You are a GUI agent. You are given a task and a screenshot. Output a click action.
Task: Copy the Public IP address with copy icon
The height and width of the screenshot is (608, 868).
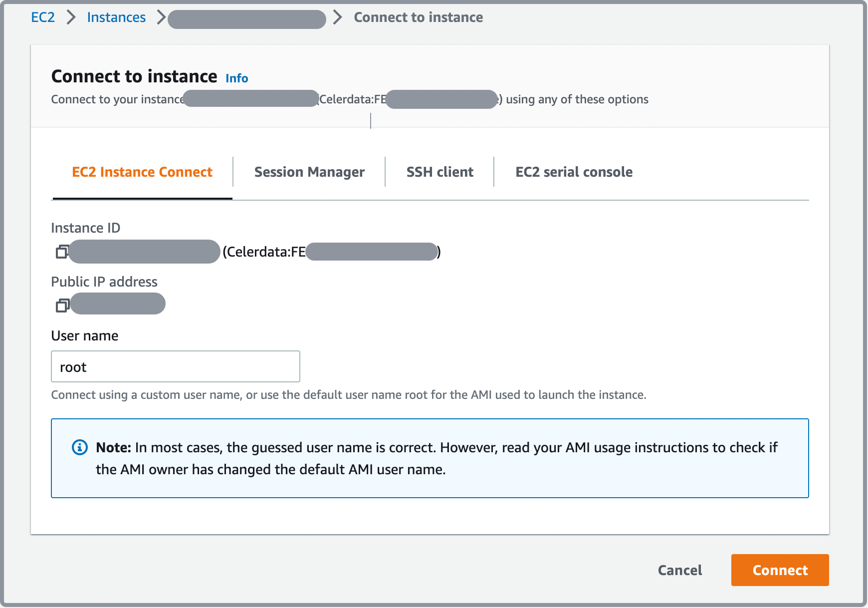[62, 305]
